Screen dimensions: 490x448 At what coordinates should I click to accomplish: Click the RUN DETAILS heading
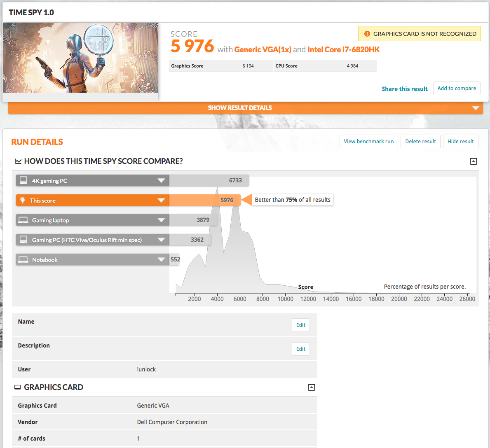[37, 142]
